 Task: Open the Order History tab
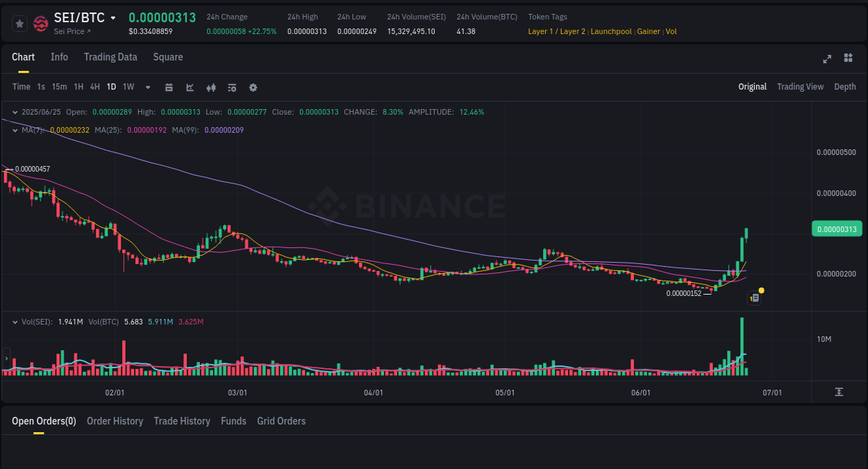[115, 421]
